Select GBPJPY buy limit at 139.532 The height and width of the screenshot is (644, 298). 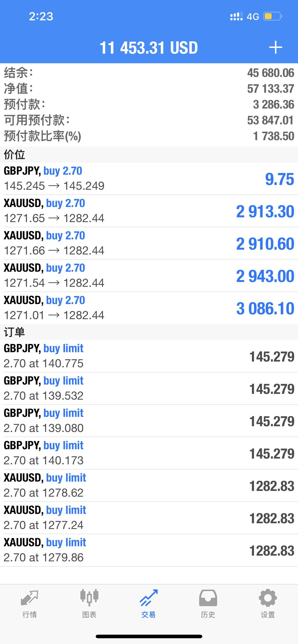pyautogui.click(x=149, y=389)
